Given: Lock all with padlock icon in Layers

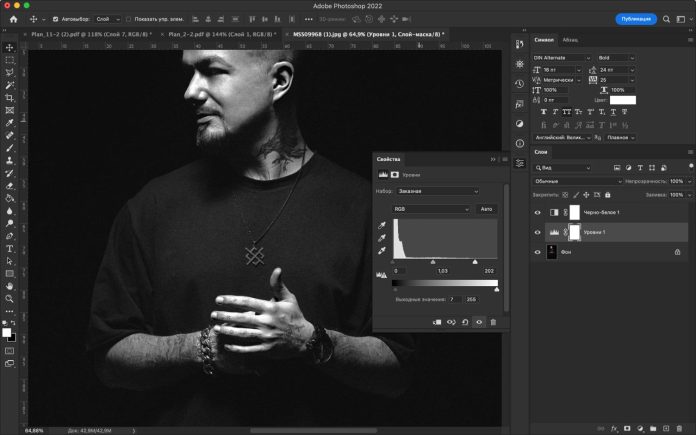Looking at the screenshot, I should click(608, 194).
